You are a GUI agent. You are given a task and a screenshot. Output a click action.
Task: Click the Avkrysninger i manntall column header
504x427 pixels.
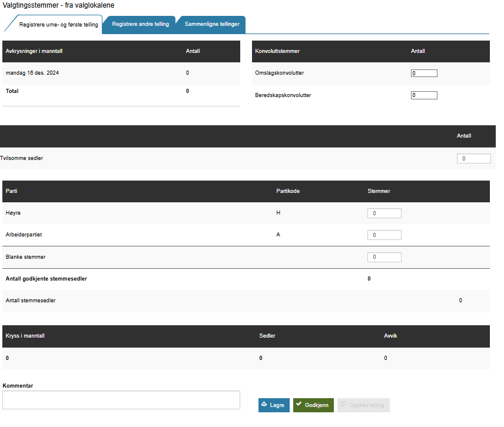pos(34,51)
